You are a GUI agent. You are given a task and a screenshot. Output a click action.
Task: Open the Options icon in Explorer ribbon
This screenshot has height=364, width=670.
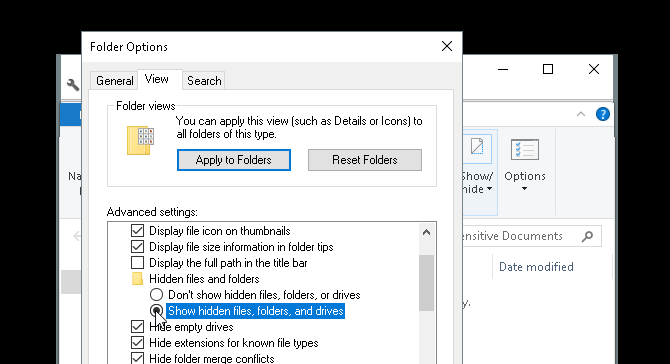click(x=525, y=150)
